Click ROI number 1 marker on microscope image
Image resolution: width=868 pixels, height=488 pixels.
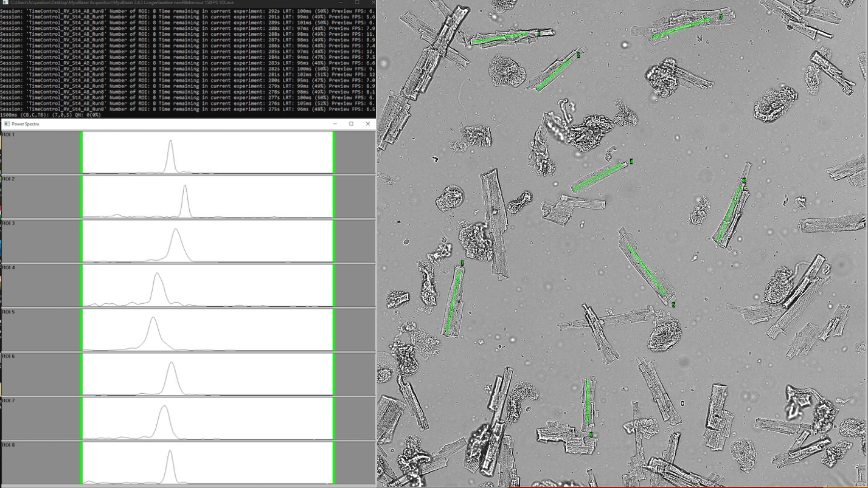click(x=538, y=33)
